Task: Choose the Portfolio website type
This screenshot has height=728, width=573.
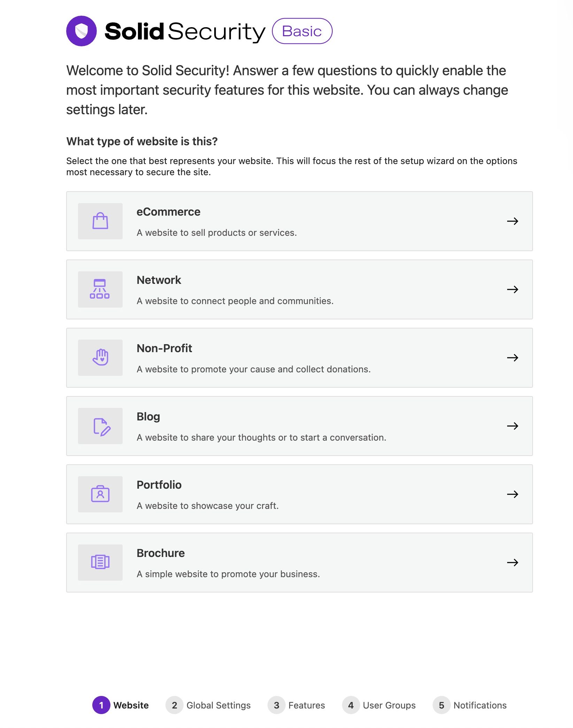Action: point(300,494)
